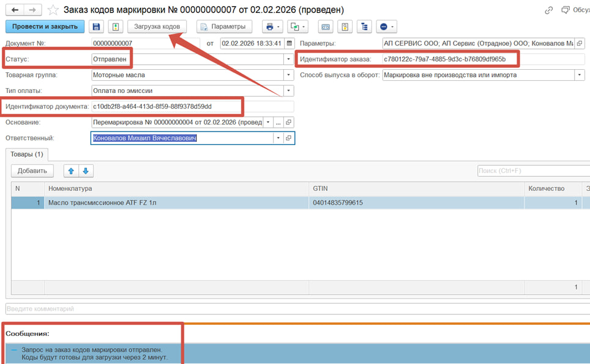
Task: Click the calendar icon beside the document date
Action: [289, 43]
